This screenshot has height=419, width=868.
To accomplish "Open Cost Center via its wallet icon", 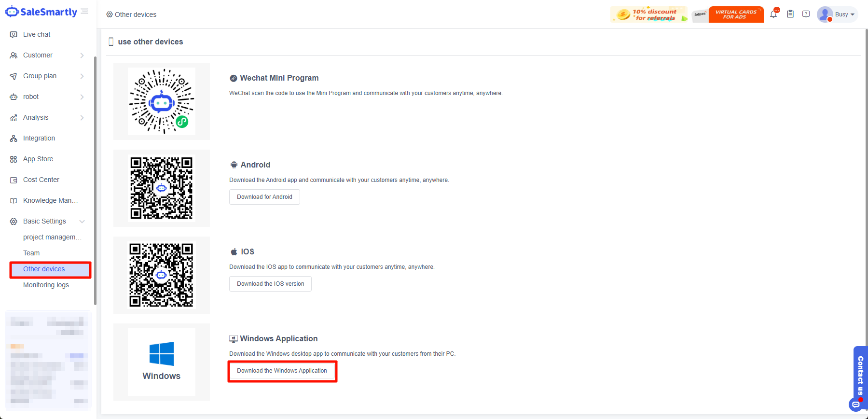I will pyautogui.click(x=14, y=180).
